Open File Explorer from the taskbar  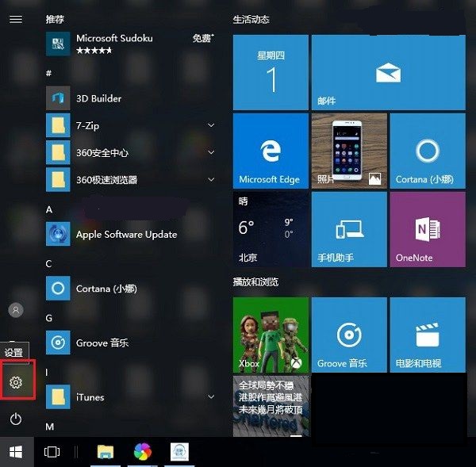[x=105, y=451]
